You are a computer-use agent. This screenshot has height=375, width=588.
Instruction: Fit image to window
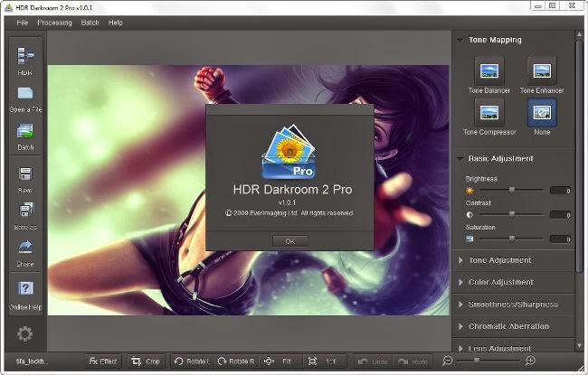[x=279, y=361]
